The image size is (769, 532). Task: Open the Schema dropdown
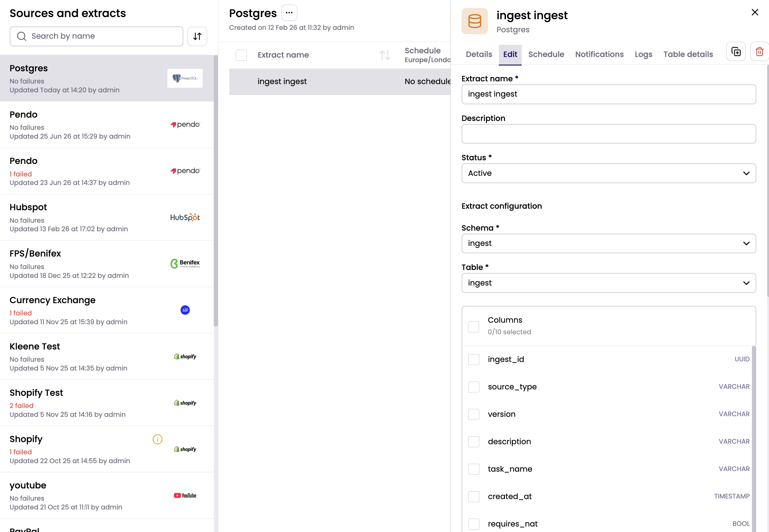click(609, 243)
